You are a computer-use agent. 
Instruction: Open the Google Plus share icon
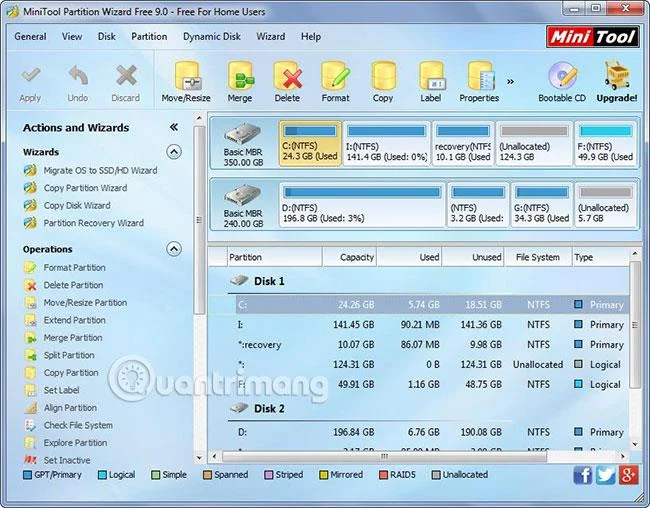click(x=628, y=475)
